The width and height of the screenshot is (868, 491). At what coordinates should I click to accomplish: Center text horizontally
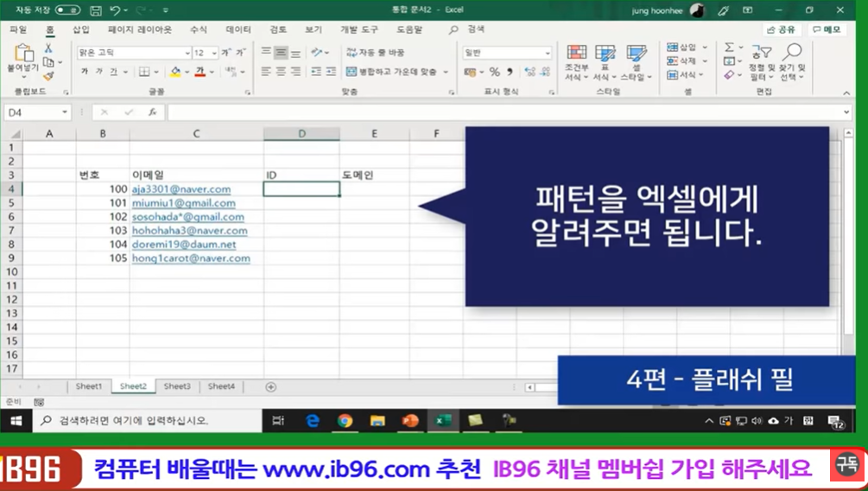click(x=282, y=72)
